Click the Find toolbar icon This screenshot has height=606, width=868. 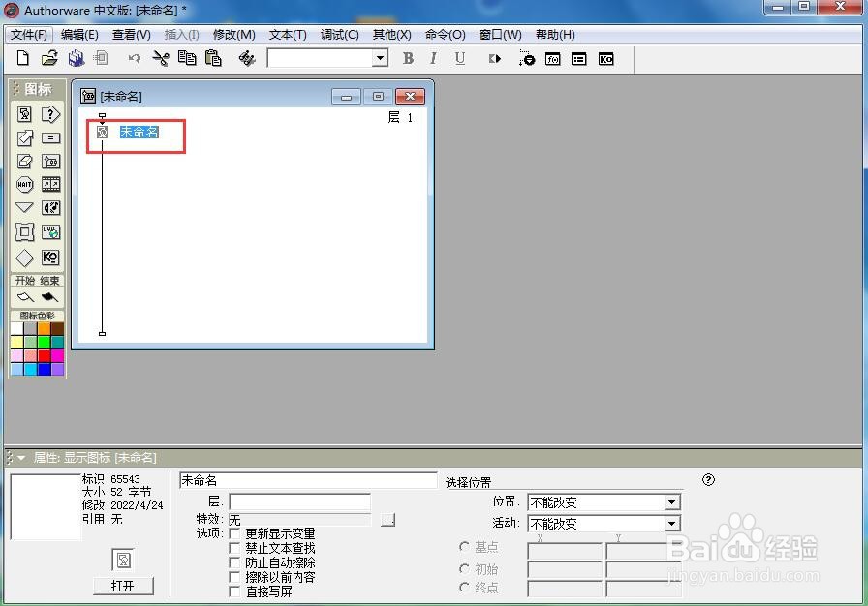coord(247,58)
